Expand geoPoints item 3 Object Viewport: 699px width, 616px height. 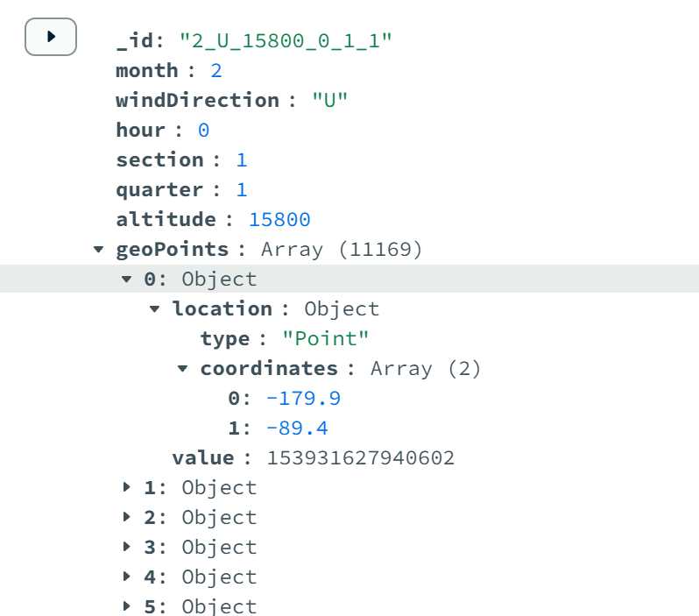(128, 547)
